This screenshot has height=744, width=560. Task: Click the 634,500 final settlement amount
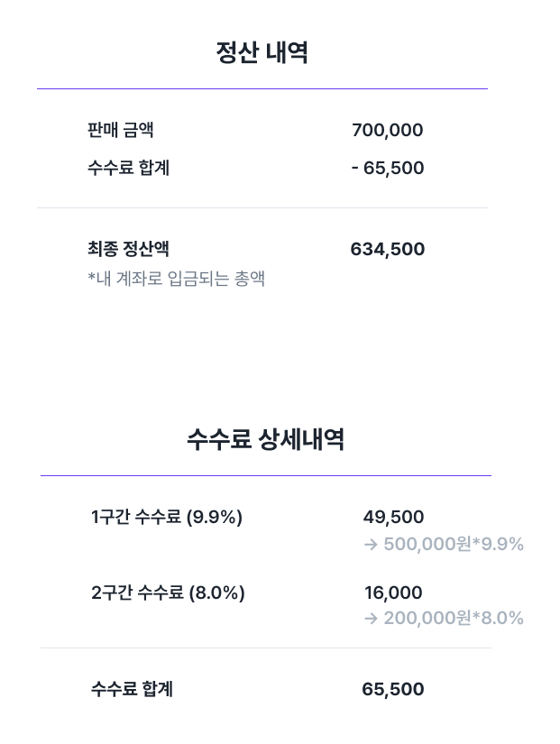387,249
